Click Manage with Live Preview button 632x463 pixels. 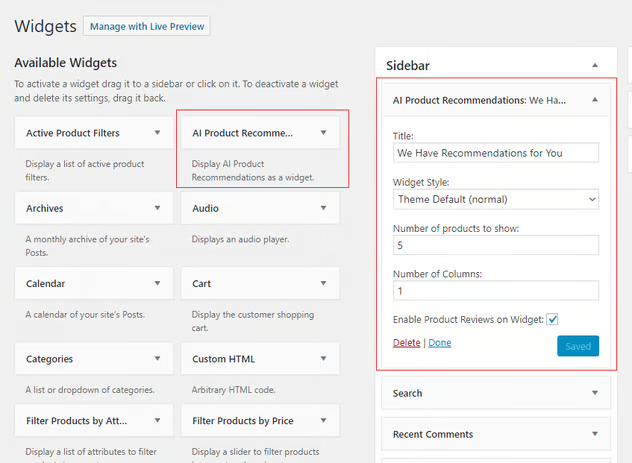147,26
